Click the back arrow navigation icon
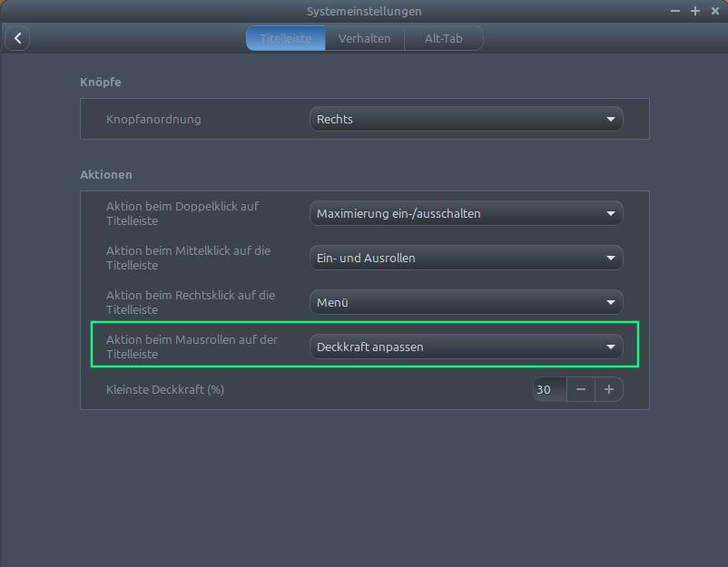 (x=17, y=38)
